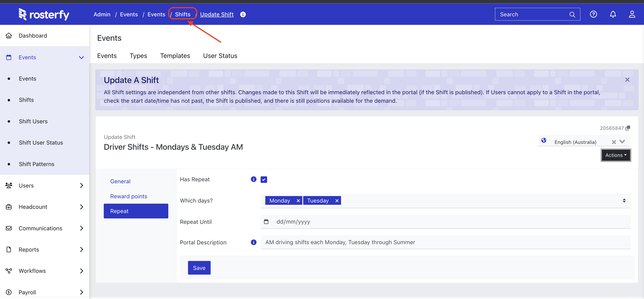Remove the Tuesday day tag

coord(337,201)
